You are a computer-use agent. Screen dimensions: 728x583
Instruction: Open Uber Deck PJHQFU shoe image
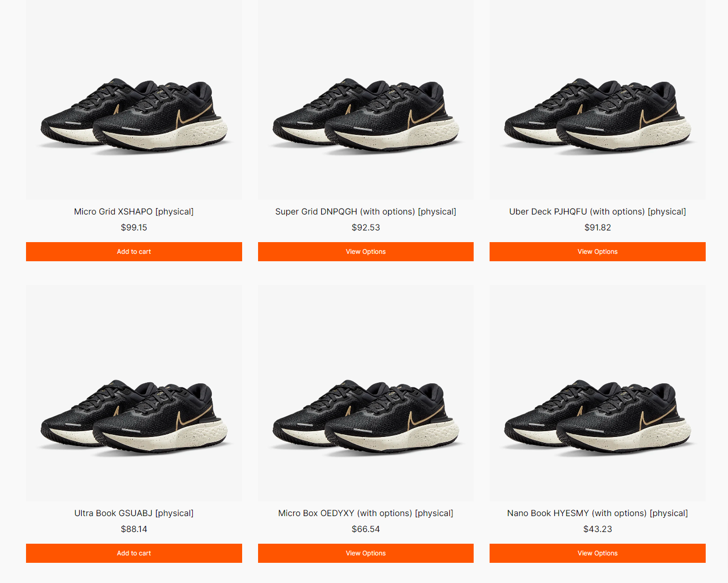597,100
